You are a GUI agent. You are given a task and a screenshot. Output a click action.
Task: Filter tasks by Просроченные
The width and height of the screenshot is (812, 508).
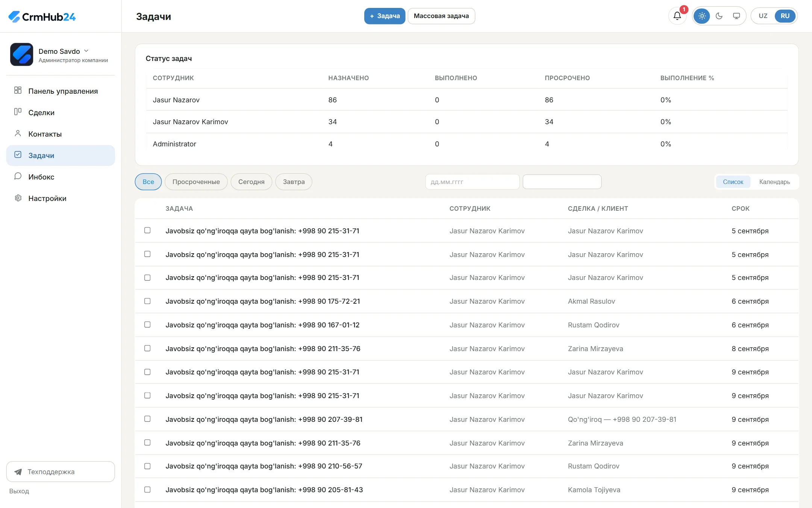(196, 182)
